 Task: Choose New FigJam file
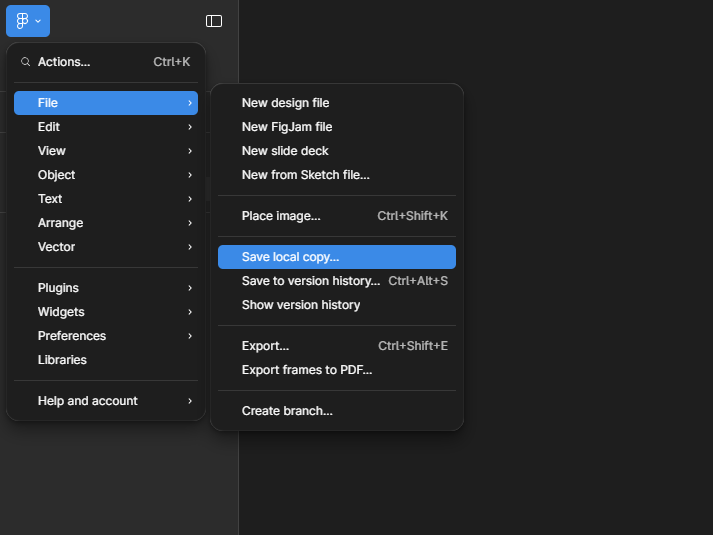click(337, 127)
